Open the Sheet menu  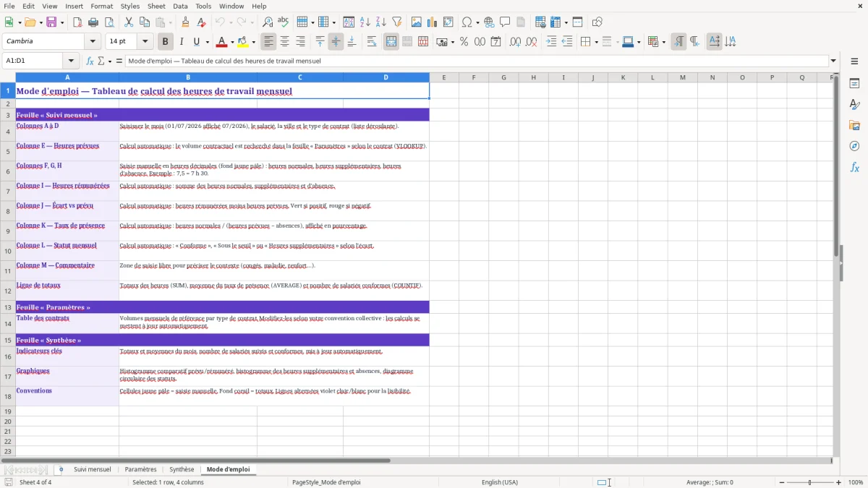point(156,6)
